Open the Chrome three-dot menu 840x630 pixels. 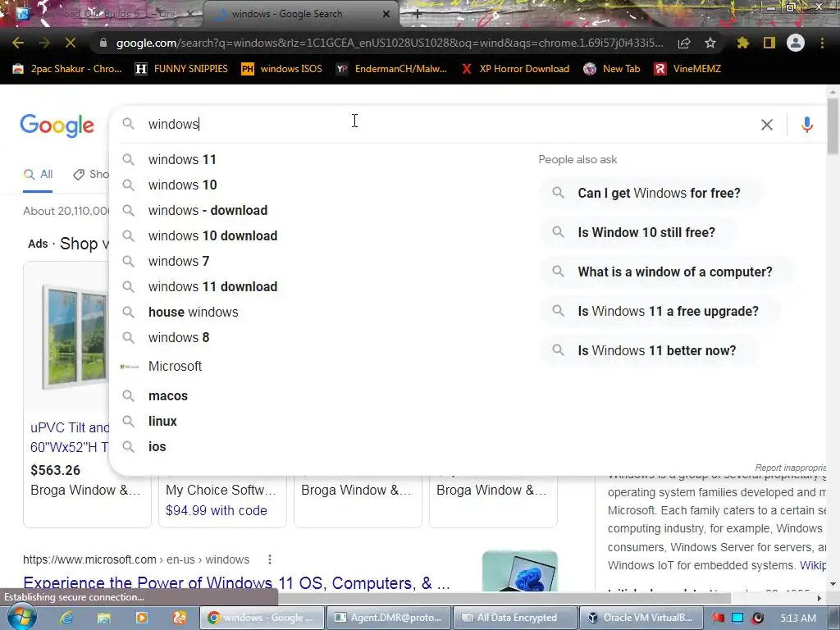[x=822, y=43]
